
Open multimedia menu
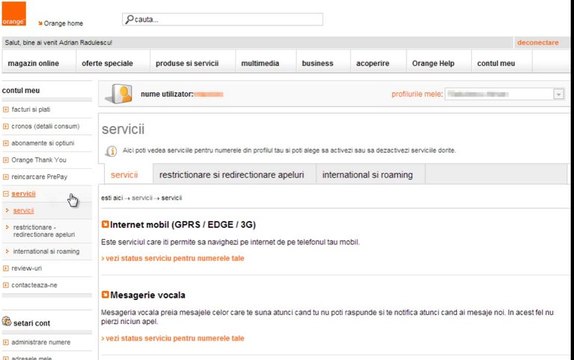point(260,63)
